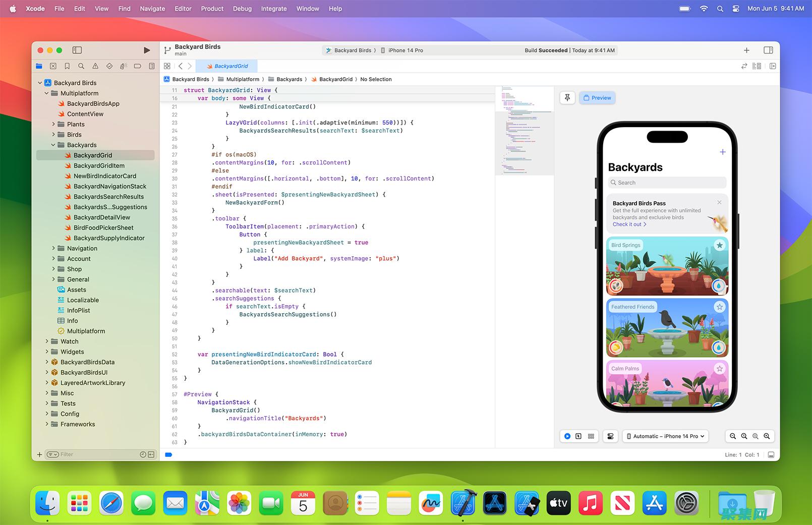The width and height of the screenshot is (812, 525).
Task: Open the Debug menu
Action: pyautogui.click(x=242, y=9)
